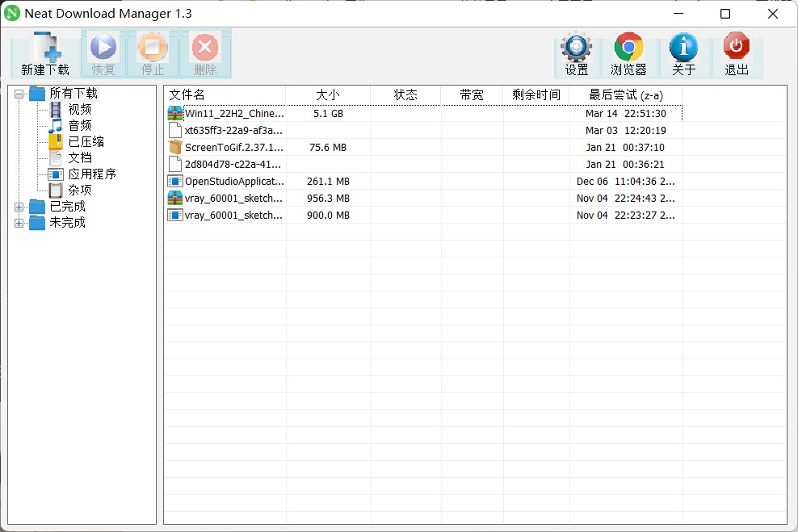Click the 75.6 MB size cell
Image resolution: width=798 pixels, height=532 pixels.
pos(328,148)
